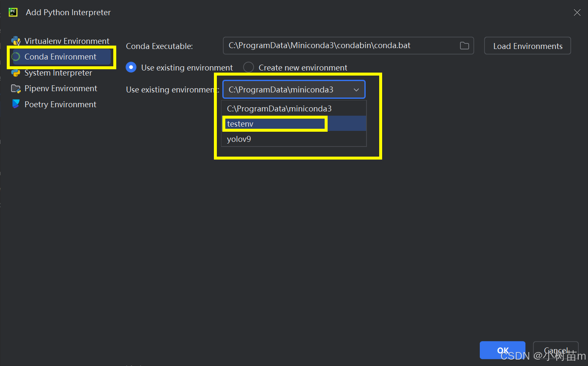The image size is (588, 366).
Task: Select Conda Environment in sidebar
Action: coord(60,57)
